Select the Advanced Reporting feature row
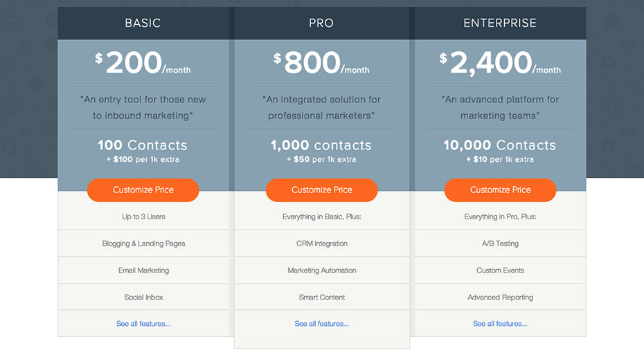 pyautogui.click(x=500, y=297)
